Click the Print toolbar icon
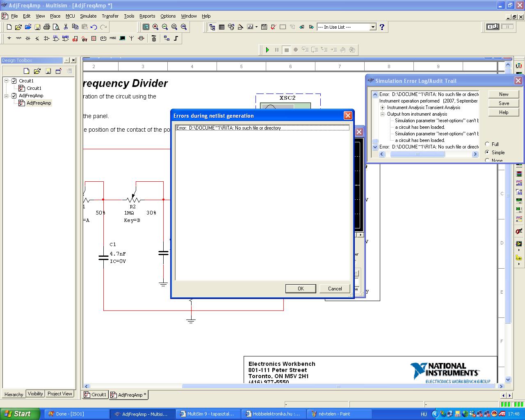 click(x=47, y=27)
